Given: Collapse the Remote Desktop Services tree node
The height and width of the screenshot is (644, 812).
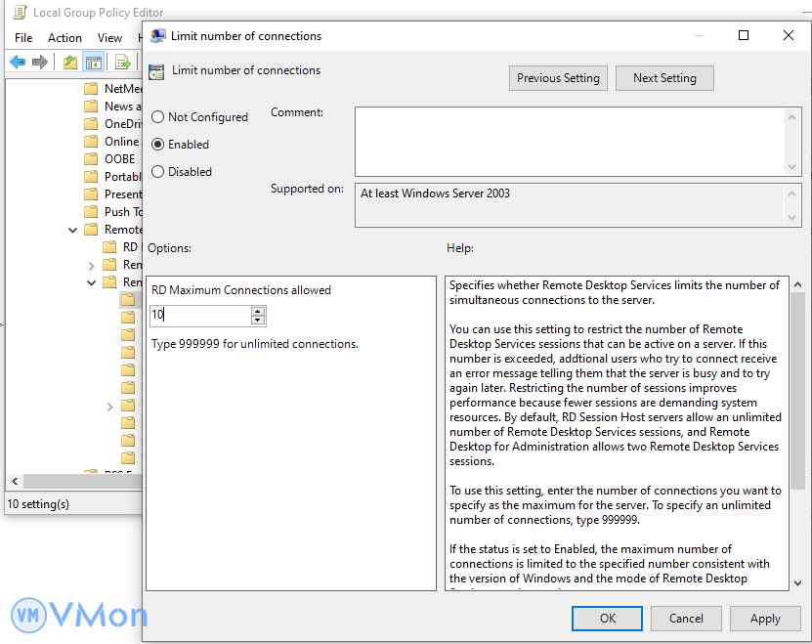Looking at the screenshot, I should click(x=73, y=230).
